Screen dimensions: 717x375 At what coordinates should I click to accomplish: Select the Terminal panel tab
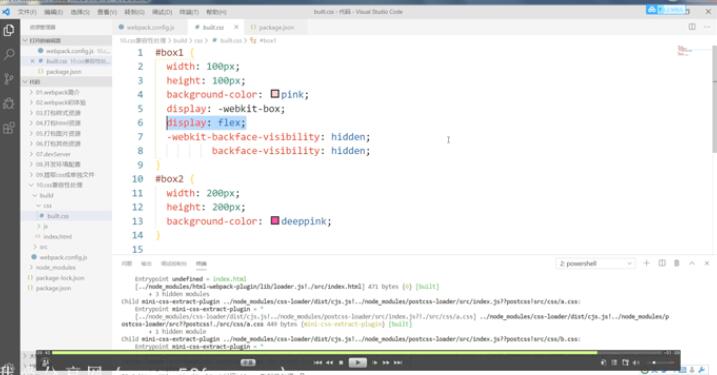(201, 263)
